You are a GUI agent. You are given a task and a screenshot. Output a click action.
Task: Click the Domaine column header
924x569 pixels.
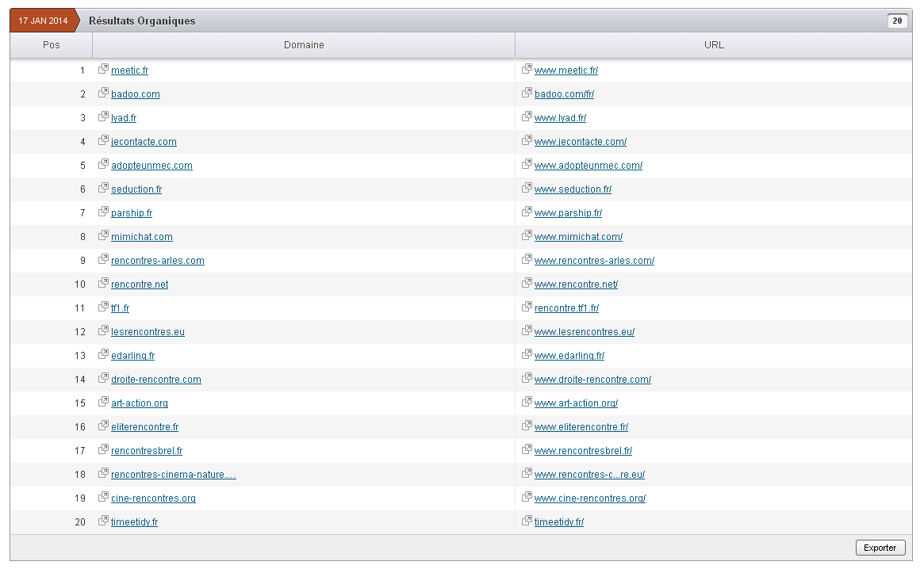304,44
